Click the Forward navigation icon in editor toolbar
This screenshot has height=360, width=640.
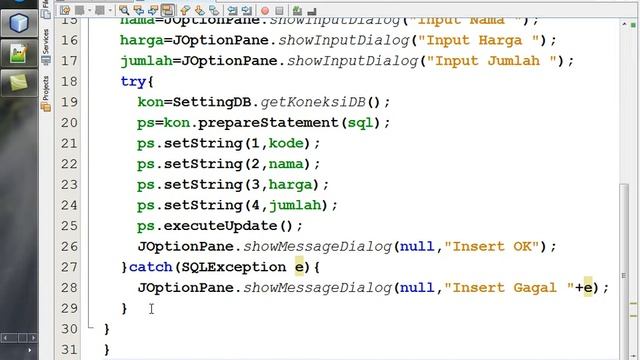[100, 10]
